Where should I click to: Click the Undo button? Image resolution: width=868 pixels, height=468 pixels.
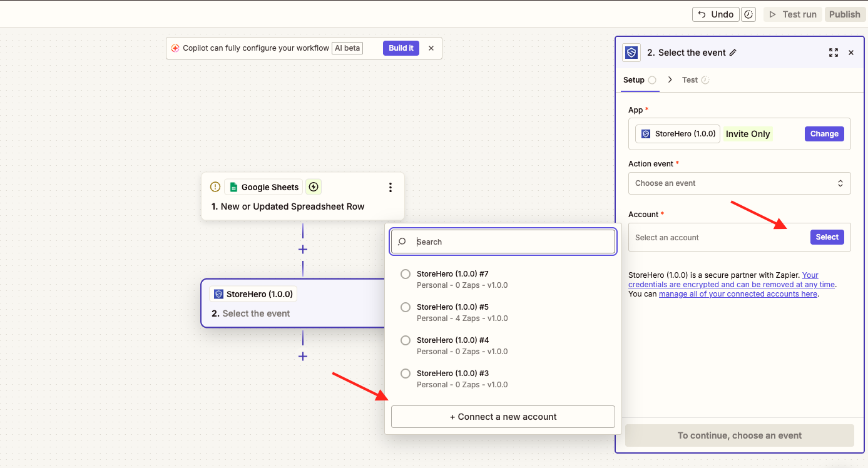pyautogui.click(x=716, y=14)
